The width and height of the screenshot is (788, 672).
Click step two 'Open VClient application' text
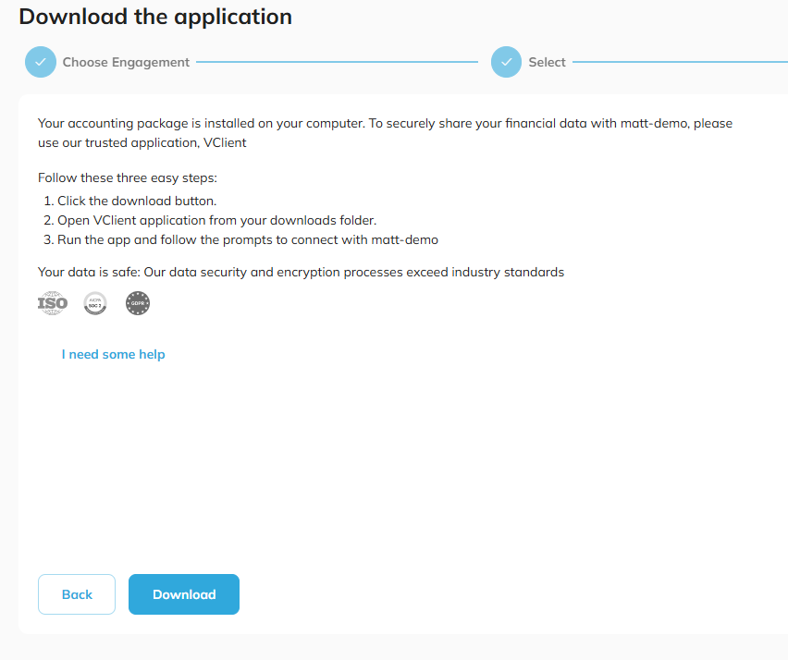(x=216, y=220)
